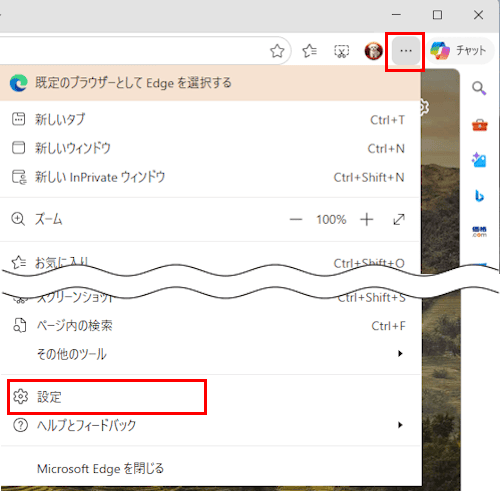Viewport: 500px width, 493px height.
Task: Click the help question mark icon
Action: [21, 425]
